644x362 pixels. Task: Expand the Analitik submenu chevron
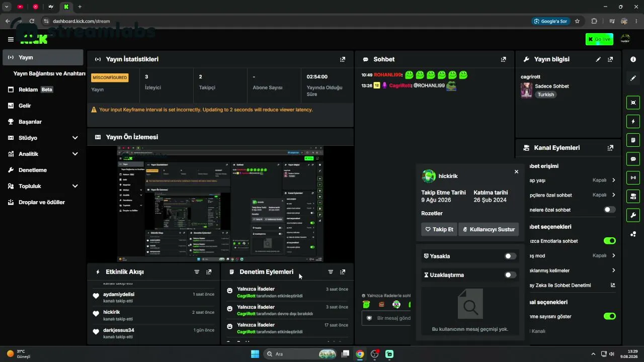click(x=75, y=154)
